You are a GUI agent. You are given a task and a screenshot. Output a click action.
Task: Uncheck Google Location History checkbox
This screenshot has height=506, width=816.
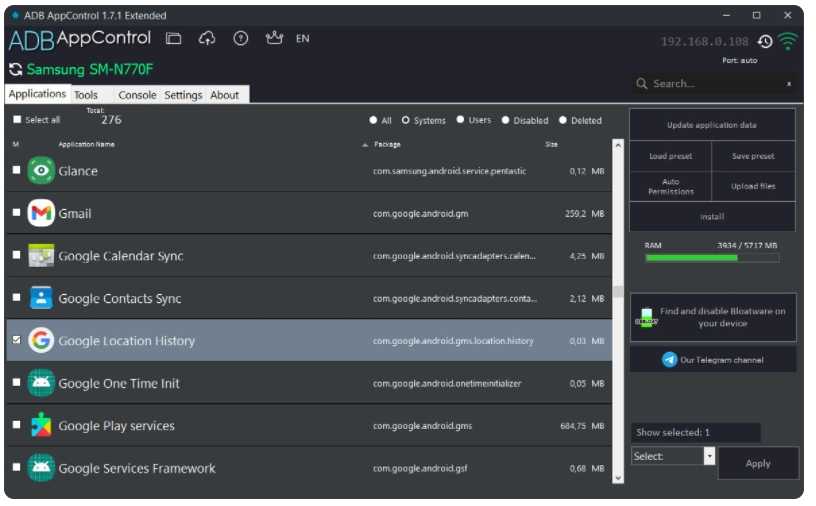(16, 340)
